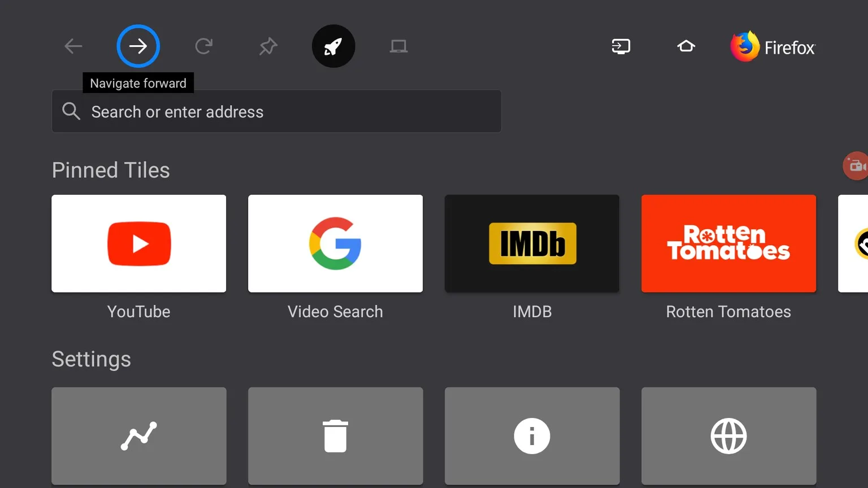Click the Video Search tile label
Viewport: 868px width, 488px height.
click(336, 312)
